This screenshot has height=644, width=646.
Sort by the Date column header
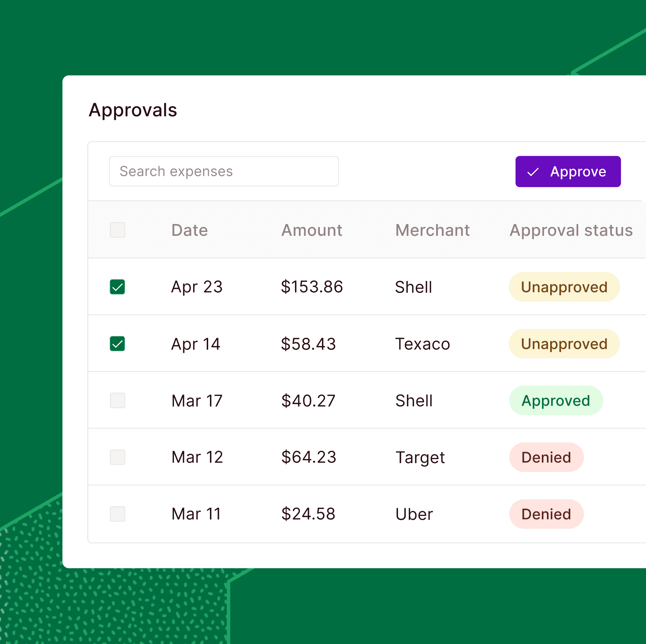click(189, 230)
